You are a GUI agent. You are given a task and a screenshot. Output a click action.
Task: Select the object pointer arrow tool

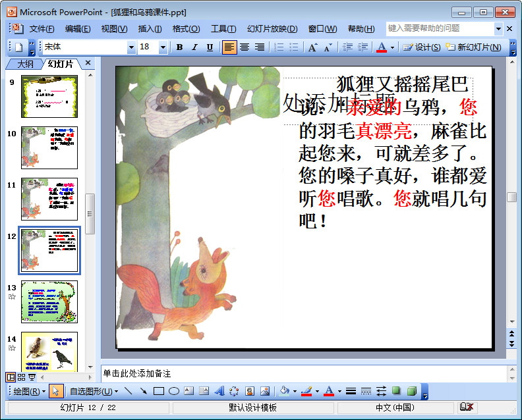[56, 391]
